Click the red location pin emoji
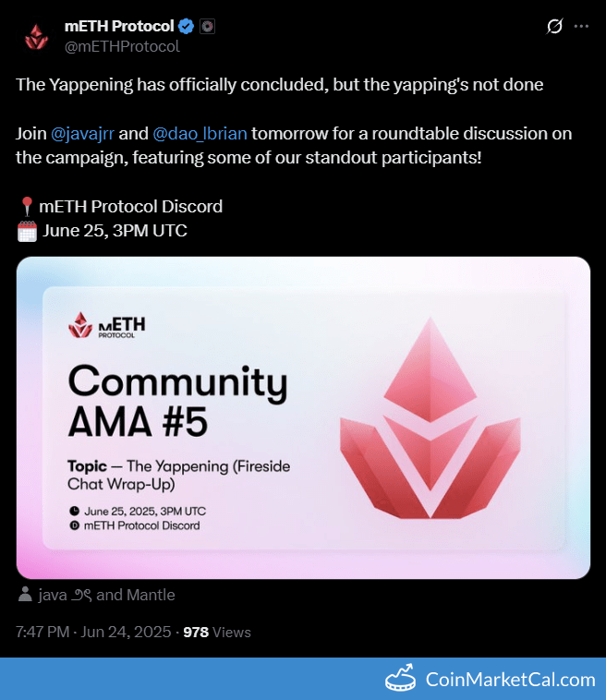 click(26, 207)
